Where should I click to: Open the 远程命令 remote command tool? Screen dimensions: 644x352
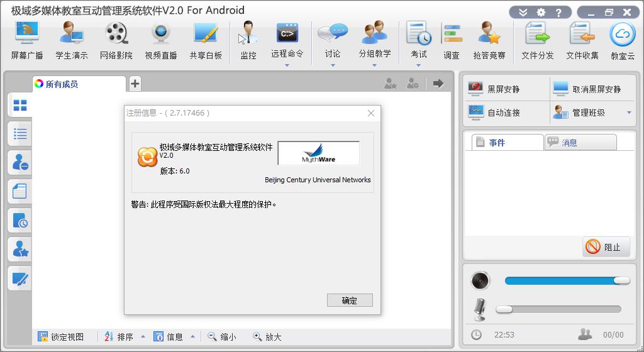(x=287, y=39)
